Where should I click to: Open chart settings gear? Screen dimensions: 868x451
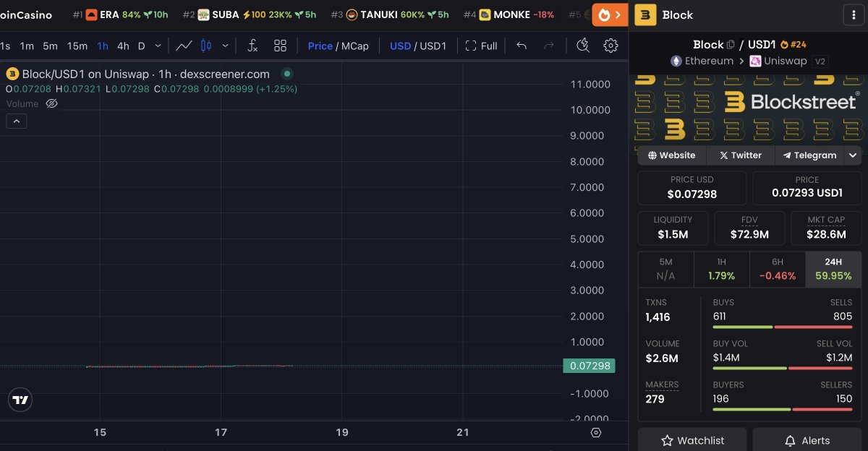tap(610, 46)
